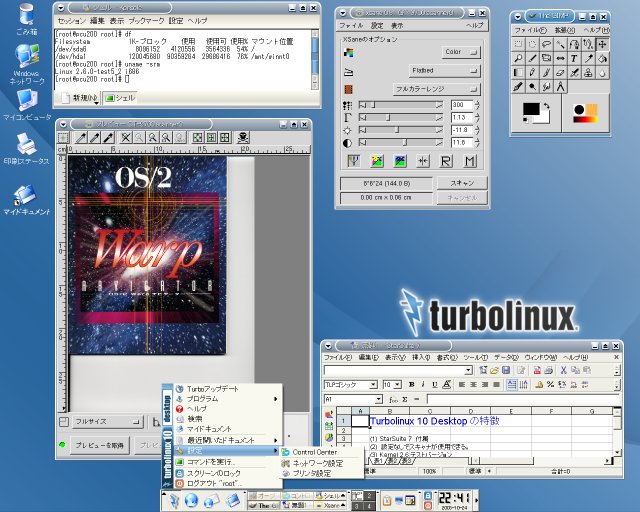Open the Windows Network desktop icon
The height and width of the screenshot is (512, 640).
[27, 63]
